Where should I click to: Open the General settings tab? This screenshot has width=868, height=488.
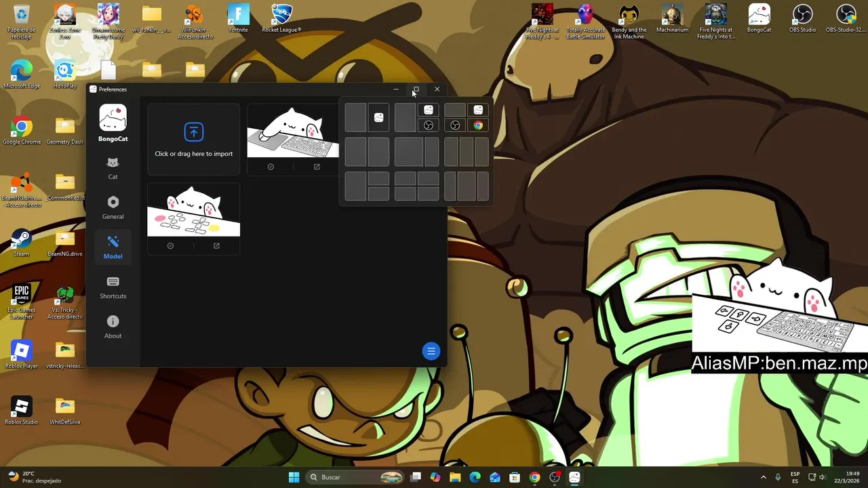tap(113, 208)
